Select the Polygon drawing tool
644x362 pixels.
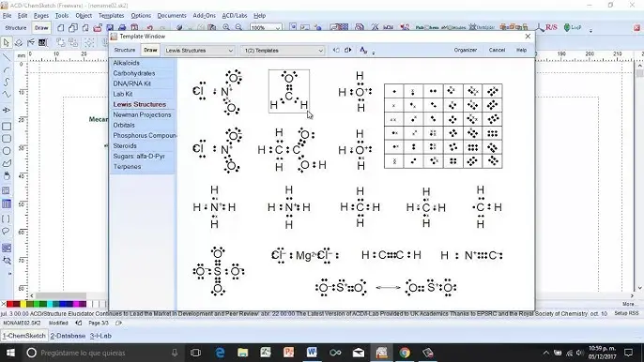7,163
